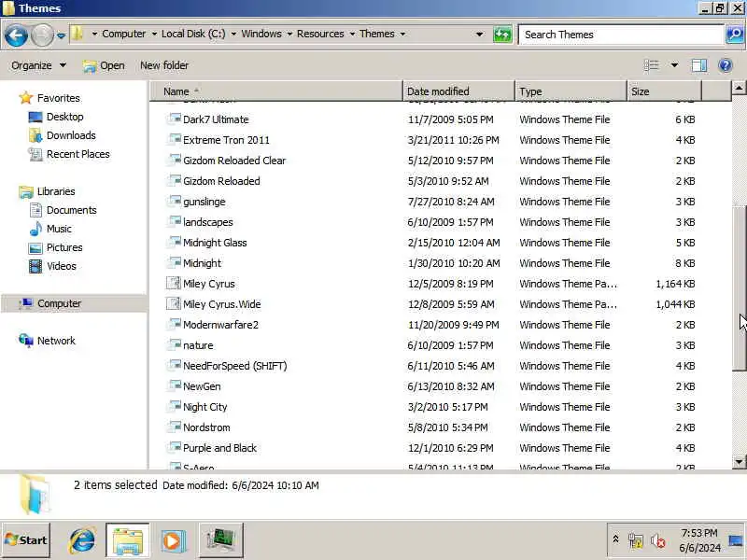The width and height of the screenshot is (747, 560).
Task: Click the Open toolbar button
Action: (x=104, y=65)
